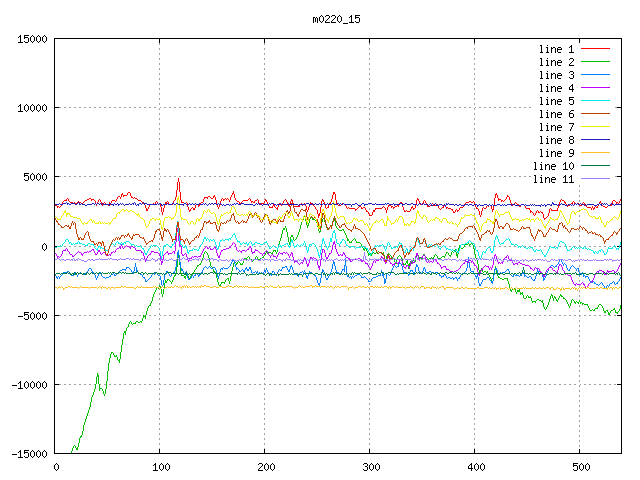Click the red line's tallest spike peak
The width and height of the screenshot is (640, 480).
click(x=178, y=179)
